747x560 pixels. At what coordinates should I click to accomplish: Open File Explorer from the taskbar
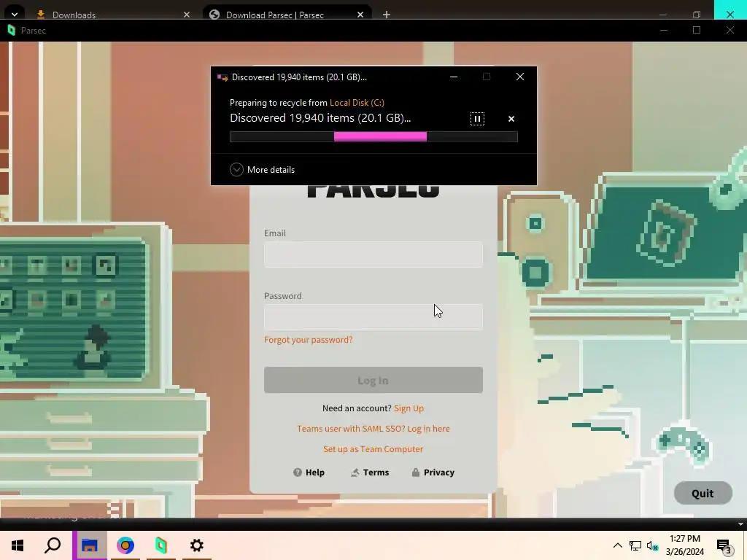pos(90,545)
